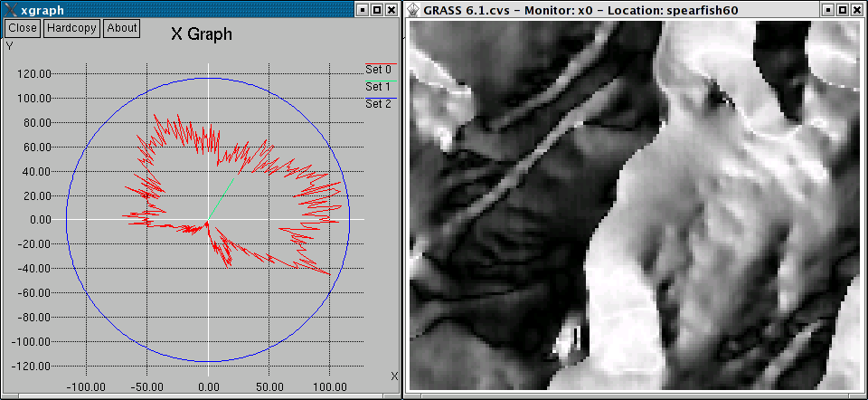The width and height of the screenshot is (868, 400).
Task: Open the xgraph window menu icon
Action: (x=9, y=10)
